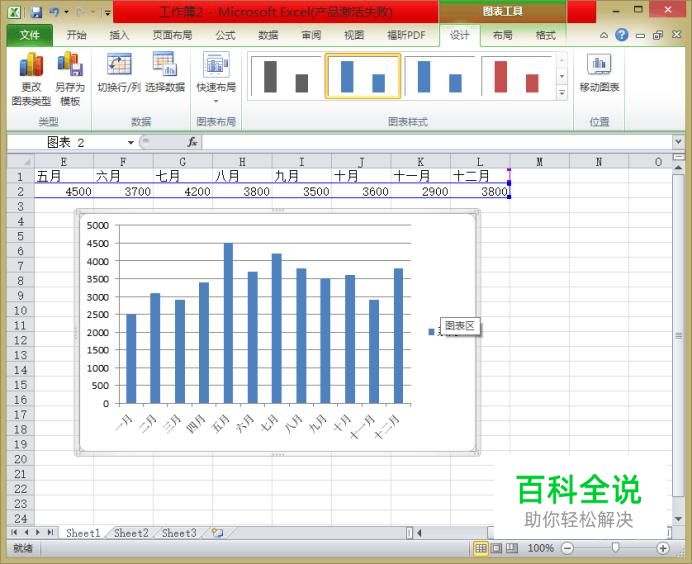Click the chart legend entry
Image resolution: width=692 pixels, height=564 pixels.
point(444,332)
